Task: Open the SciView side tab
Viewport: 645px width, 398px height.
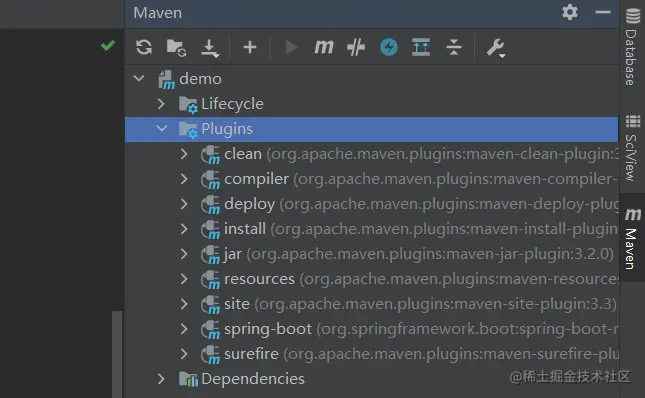Action: (632, 148)
